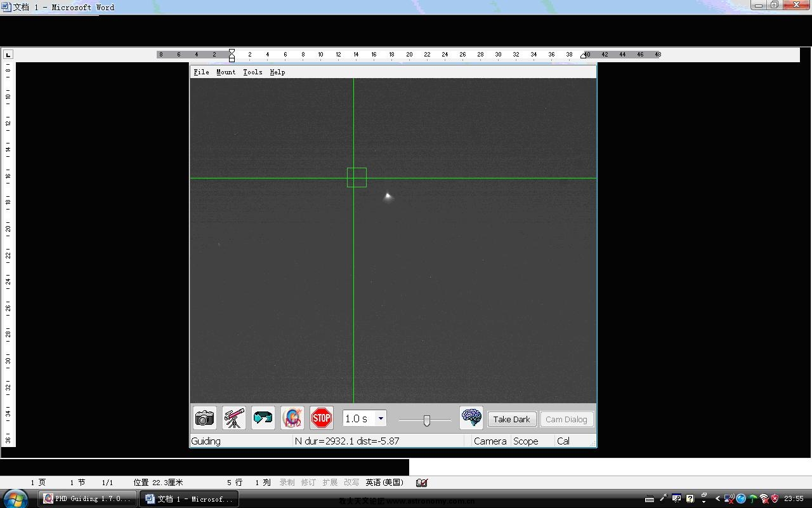The width and height of the screenshot is (812, 508).
Task: Click the help question mark tray icon
Action: click(x=690, y=498)
